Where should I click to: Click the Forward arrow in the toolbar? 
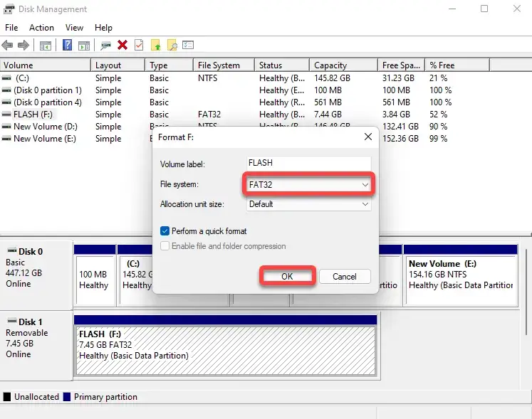click(x=24, y=45)
